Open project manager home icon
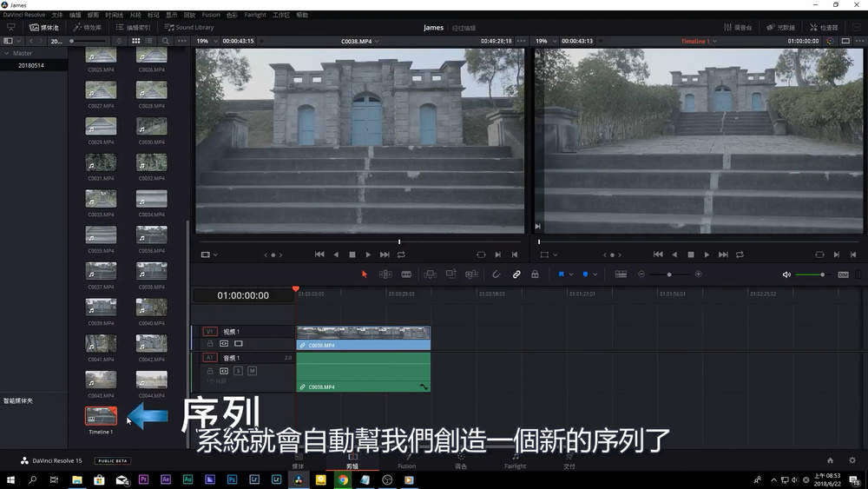The width and height of the screenshot is (868, 489). coord(830,460)
